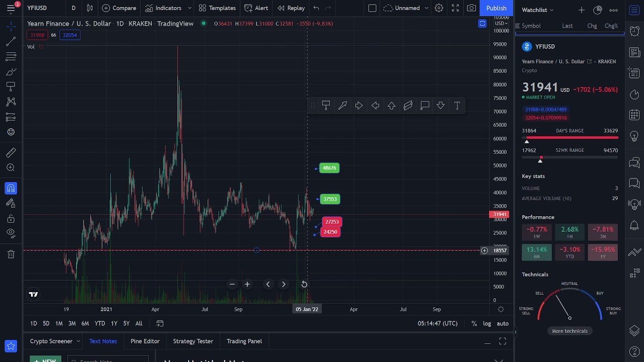Open the layout setup square icon

(x=372, y=8)
